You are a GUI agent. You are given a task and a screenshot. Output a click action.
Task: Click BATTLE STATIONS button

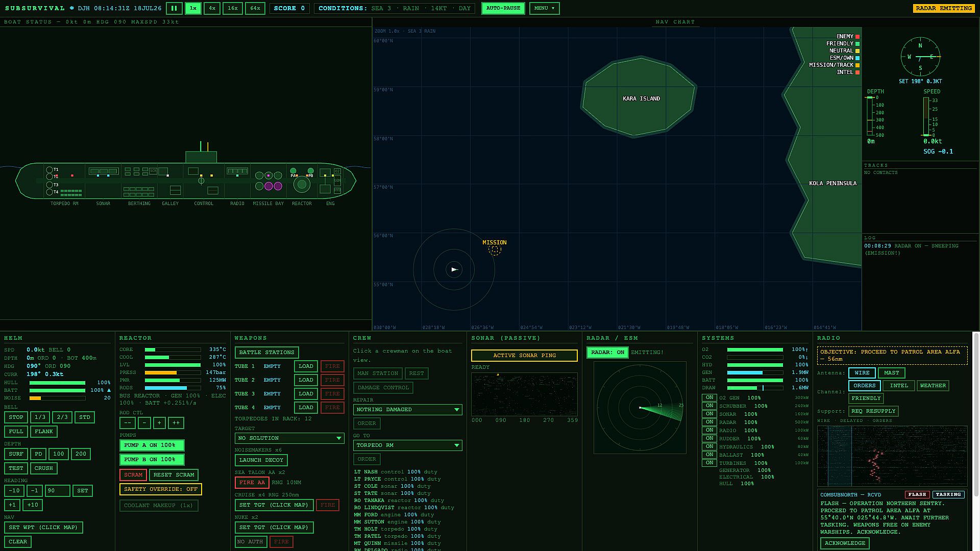coord(266,353)
